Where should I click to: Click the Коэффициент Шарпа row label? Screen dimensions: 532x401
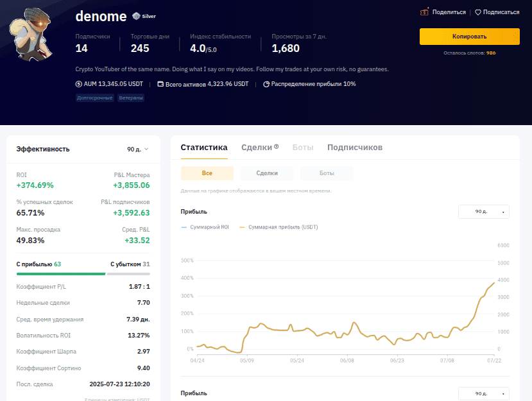46,352
